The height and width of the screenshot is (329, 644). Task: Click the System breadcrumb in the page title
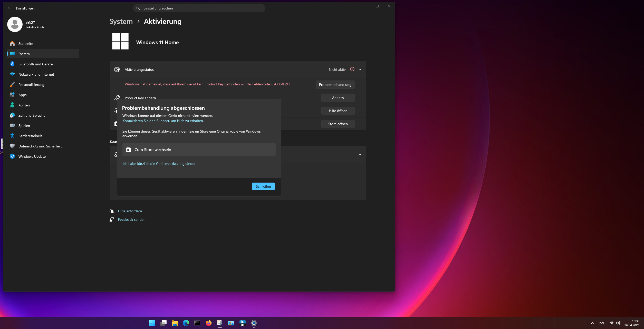(x=121, y=22)
